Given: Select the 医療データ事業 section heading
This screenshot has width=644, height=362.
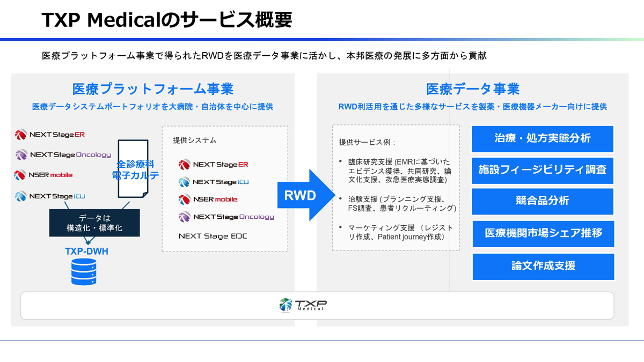Looking at the screenshot, I should tap(473, 88).
